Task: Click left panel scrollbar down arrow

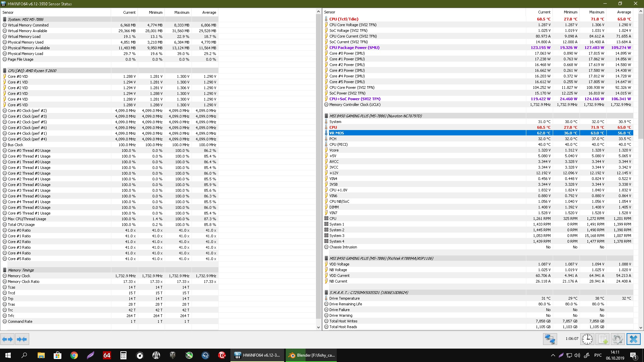Action: [318, 327]
